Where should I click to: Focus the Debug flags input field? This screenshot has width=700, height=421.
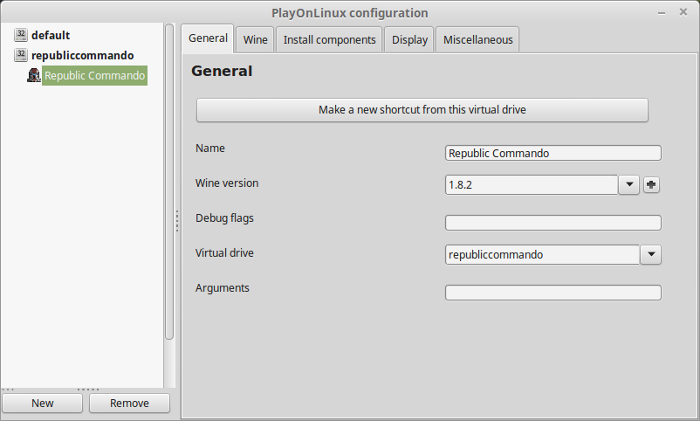tap(553, 223)
